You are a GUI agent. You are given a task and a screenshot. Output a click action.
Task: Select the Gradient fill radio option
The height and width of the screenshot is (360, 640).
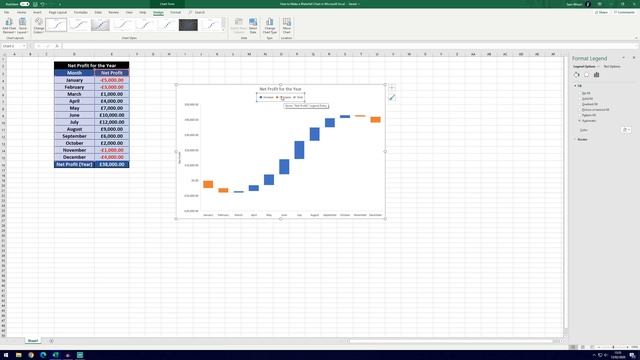(580, 104)
